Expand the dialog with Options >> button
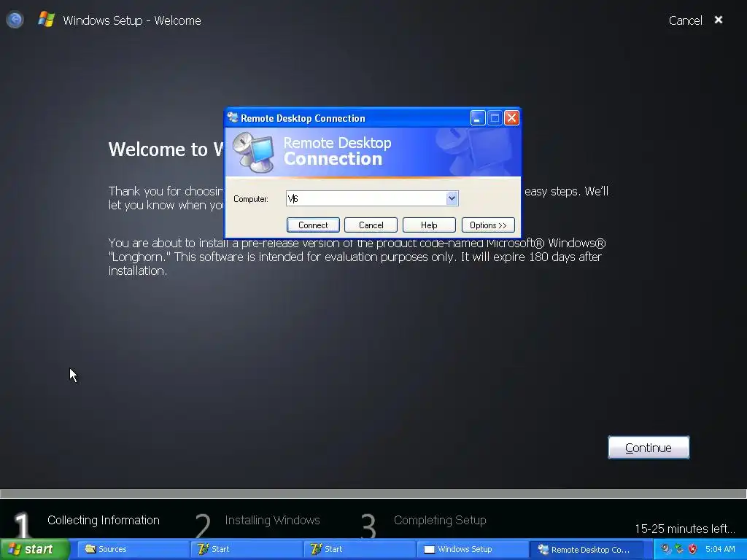 [488, 225]
